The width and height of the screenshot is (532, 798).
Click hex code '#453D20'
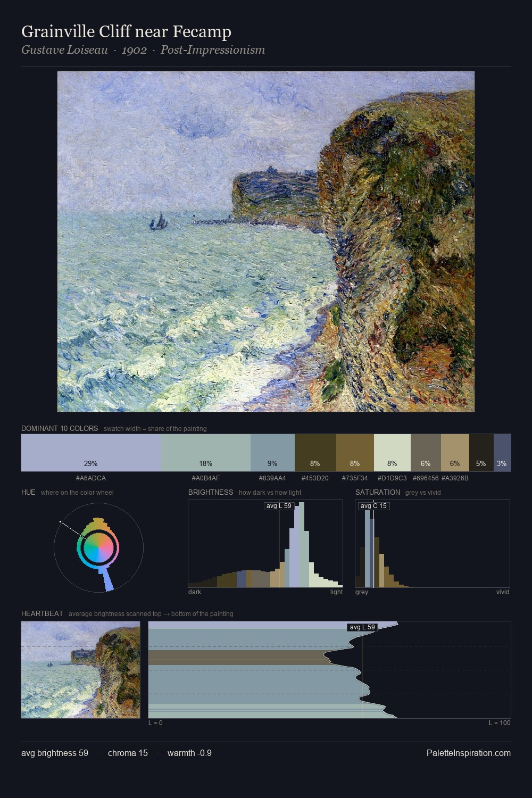pos(315,478)
